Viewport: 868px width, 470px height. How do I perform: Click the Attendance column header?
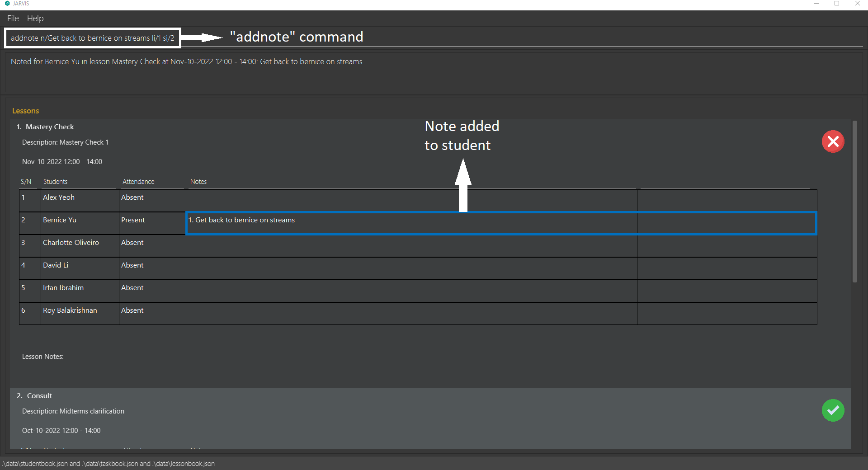pos(138,182)
